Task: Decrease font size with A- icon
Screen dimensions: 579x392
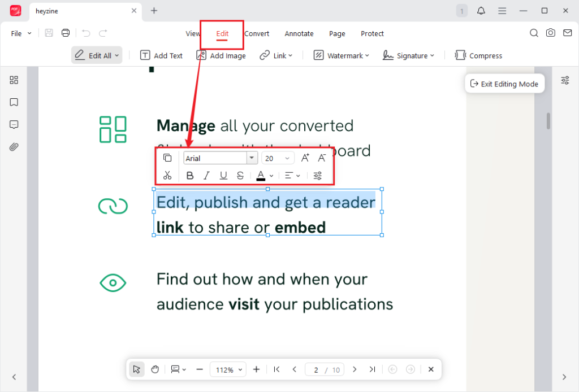Action: (322, 158)
